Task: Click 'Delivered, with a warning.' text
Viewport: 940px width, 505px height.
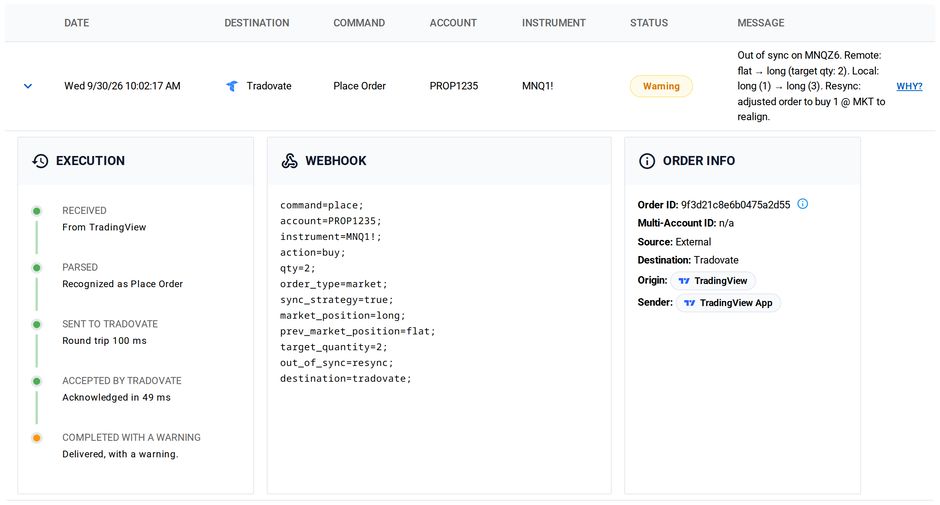Action: pos(120,454)
